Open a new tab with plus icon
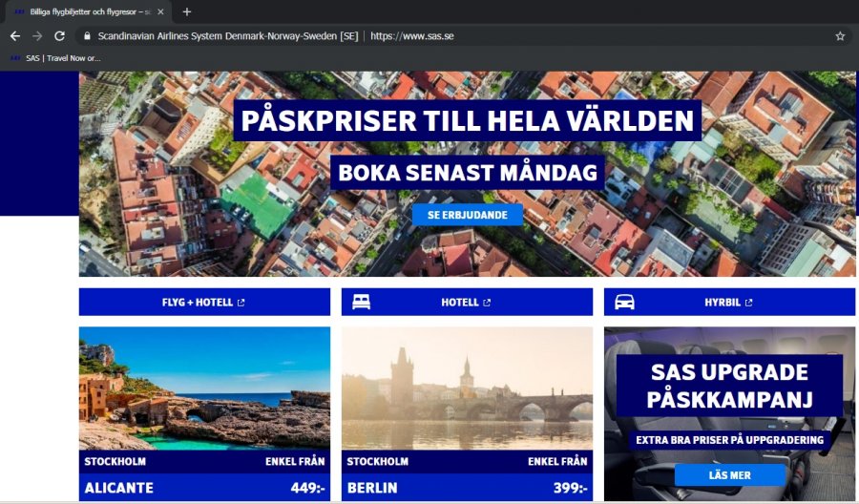 click(187, 11)
